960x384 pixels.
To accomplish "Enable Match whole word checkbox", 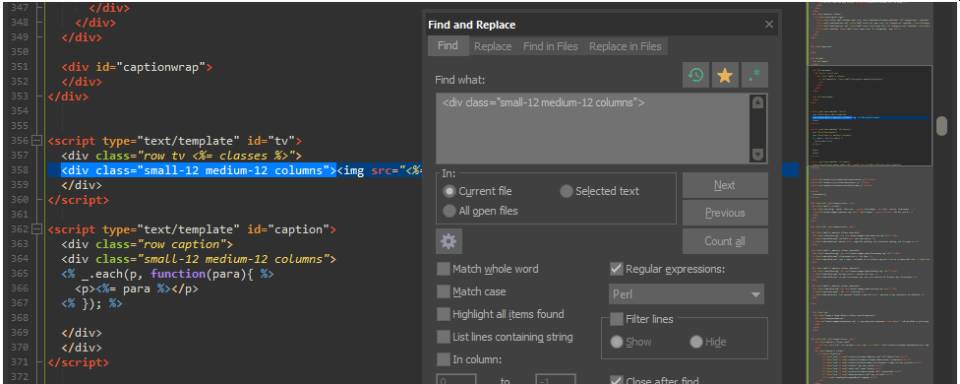I will tap(443, 269).
